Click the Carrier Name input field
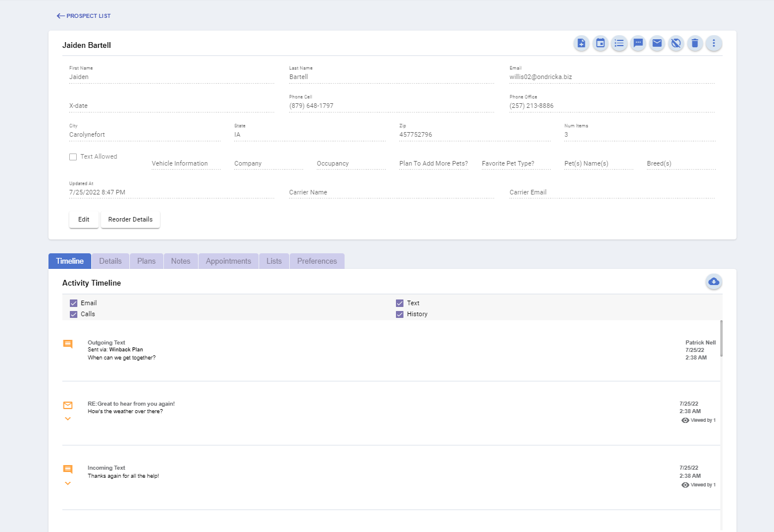This screenshot has width=774, height=532. pyautogui.click(x=391, y=192)
